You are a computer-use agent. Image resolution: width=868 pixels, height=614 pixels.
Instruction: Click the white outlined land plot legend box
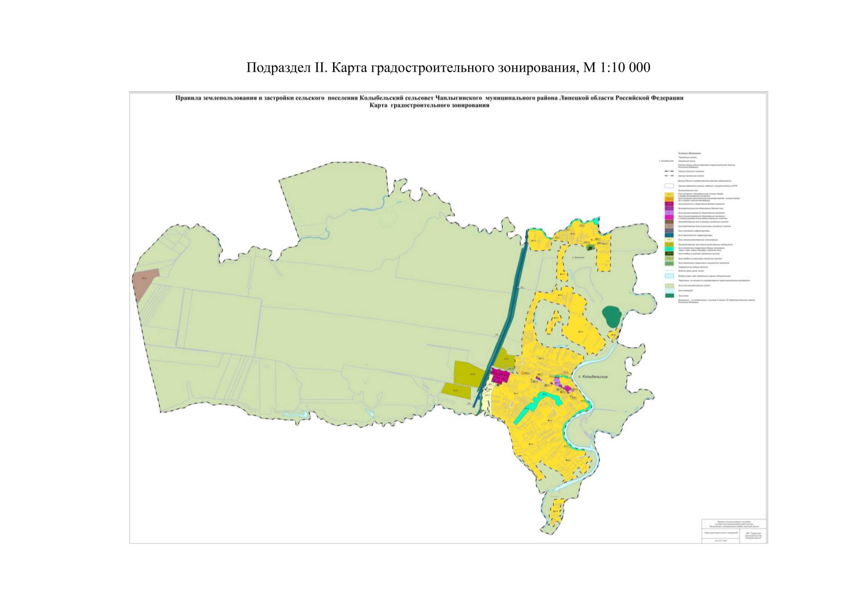(669, 186)
